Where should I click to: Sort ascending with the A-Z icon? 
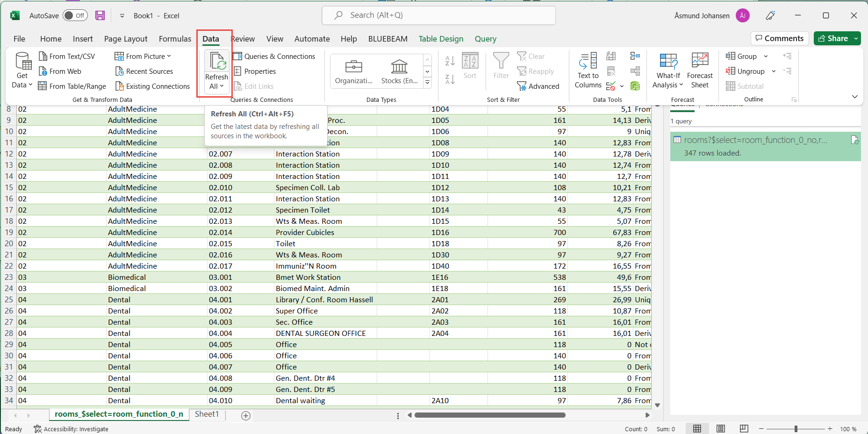[450, 61]
